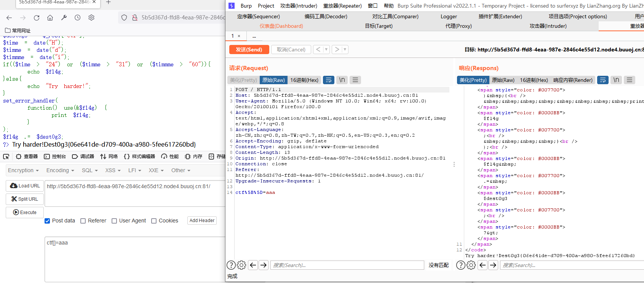The width and height of the screenshot is (644, 283).
Task: Close the current Firefox tab
Action: (94, 2)
